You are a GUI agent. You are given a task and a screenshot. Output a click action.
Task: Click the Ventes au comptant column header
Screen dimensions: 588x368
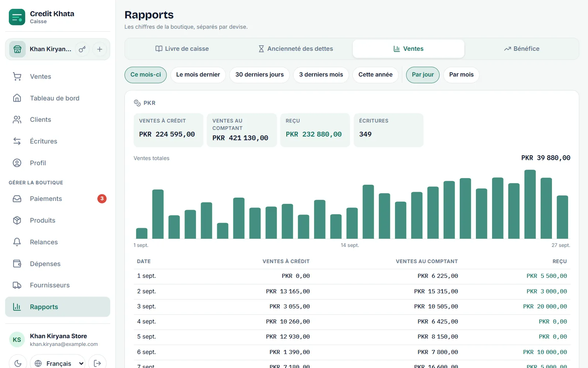click(427, 261)
